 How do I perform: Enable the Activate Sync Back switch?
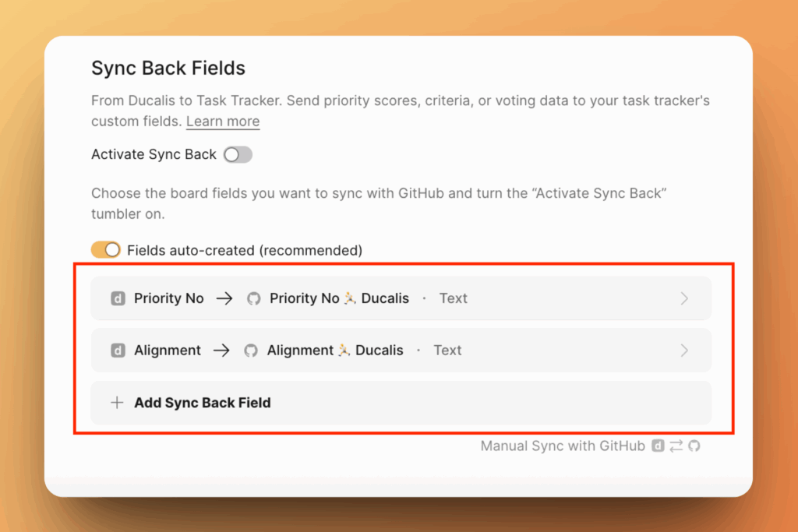tap(238, 155)
